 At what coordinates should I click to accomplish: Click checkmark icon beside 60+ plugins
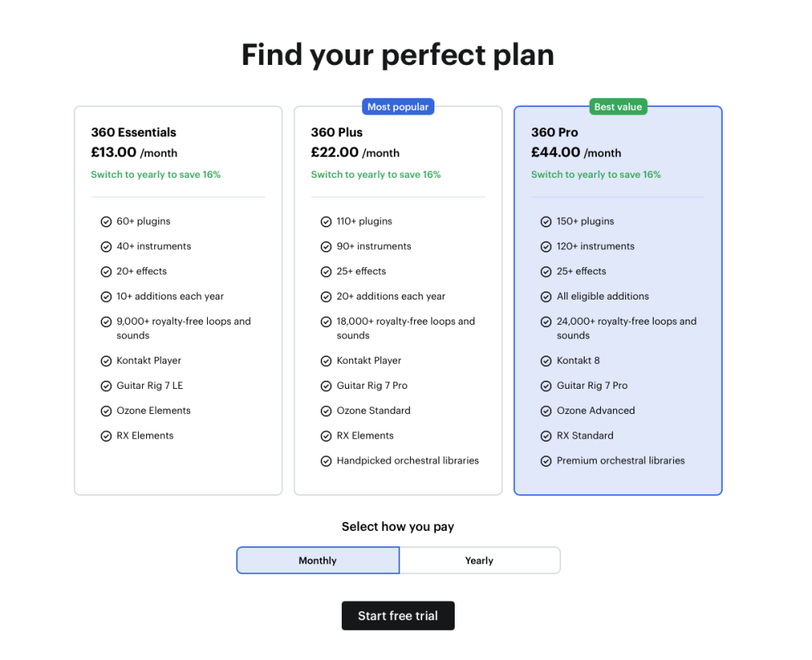(106, 222)
